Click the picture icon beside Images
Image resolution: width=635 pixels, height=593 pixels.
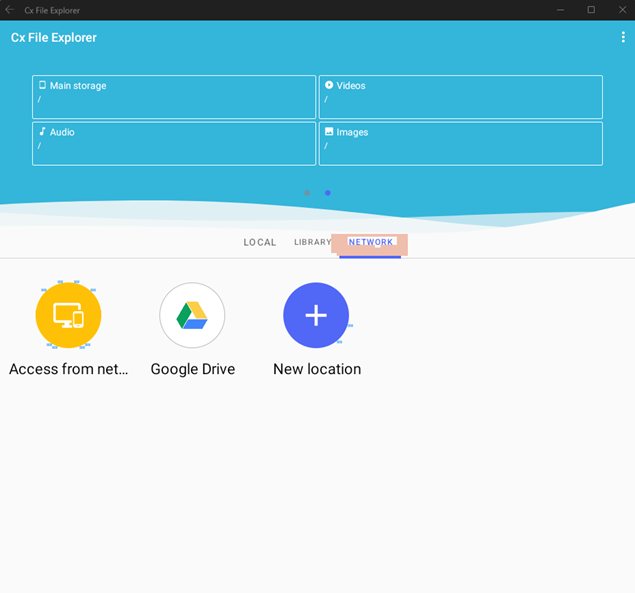[x=329, y=132]
